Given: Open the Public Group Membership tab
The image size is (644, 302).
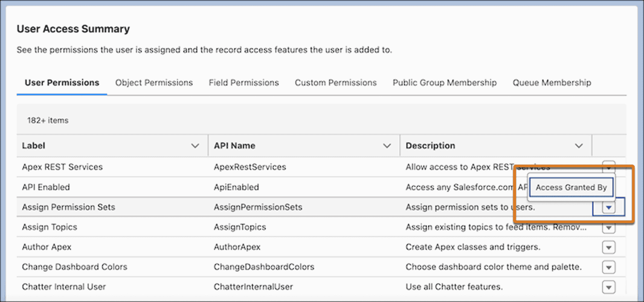Looking at the screenshot, I should [x=444, y=83].
